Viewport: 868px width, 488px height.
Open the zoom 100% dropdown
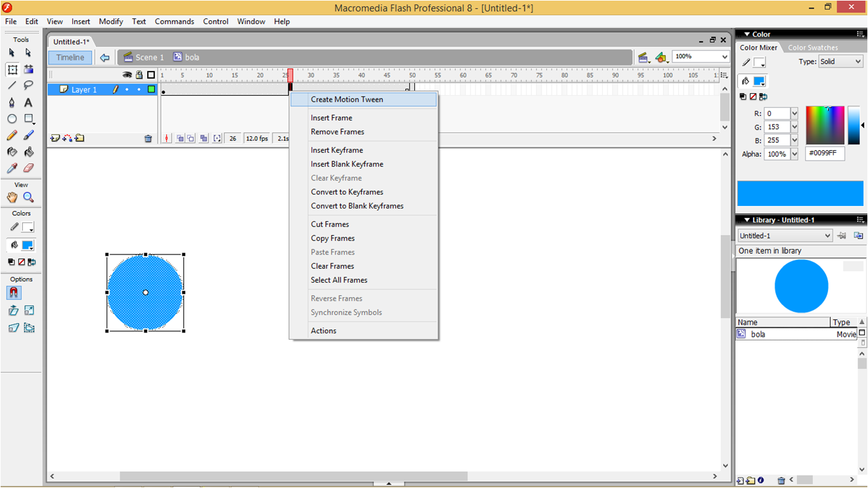(x=725, y=57)
